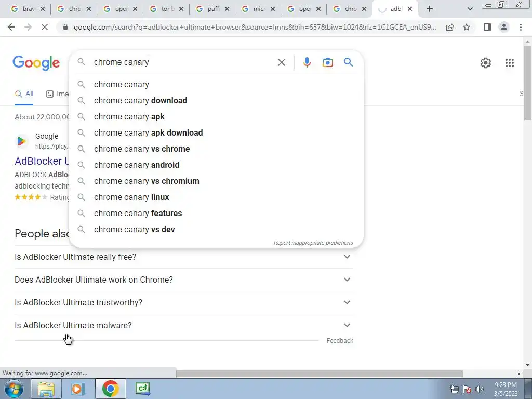The height and width of the screenshot is (399, 532).
Task: Switch to the 'brav' browser tab
Action: [x=28, y=9]
